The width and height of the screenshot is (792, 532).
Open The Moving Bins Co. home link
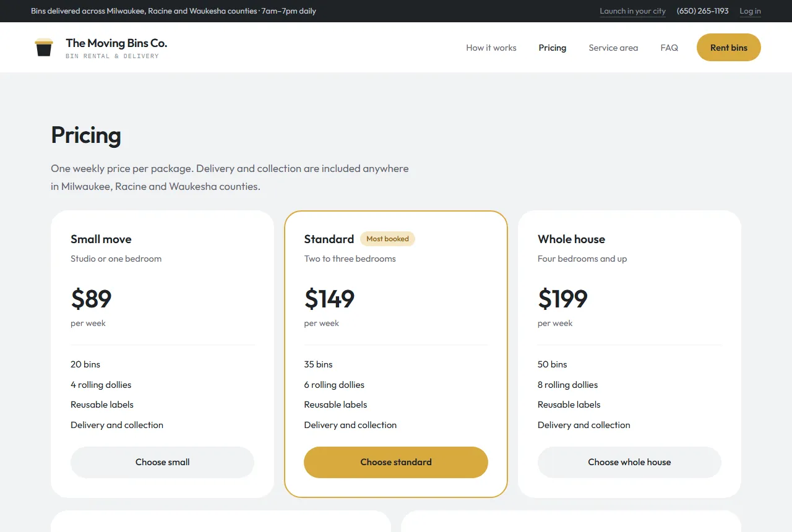click(101, 48)
